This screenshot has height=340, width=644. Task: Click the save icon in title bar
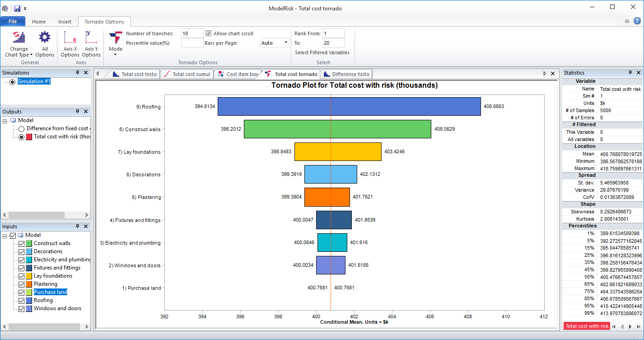[17, 8]
